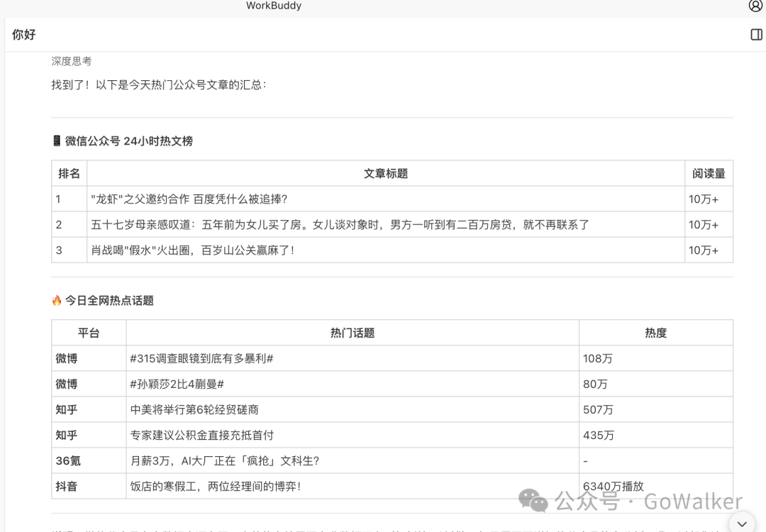766x532 pixels.
Task: Select the 你好 conversation title
Action: (x=25, y=34)
